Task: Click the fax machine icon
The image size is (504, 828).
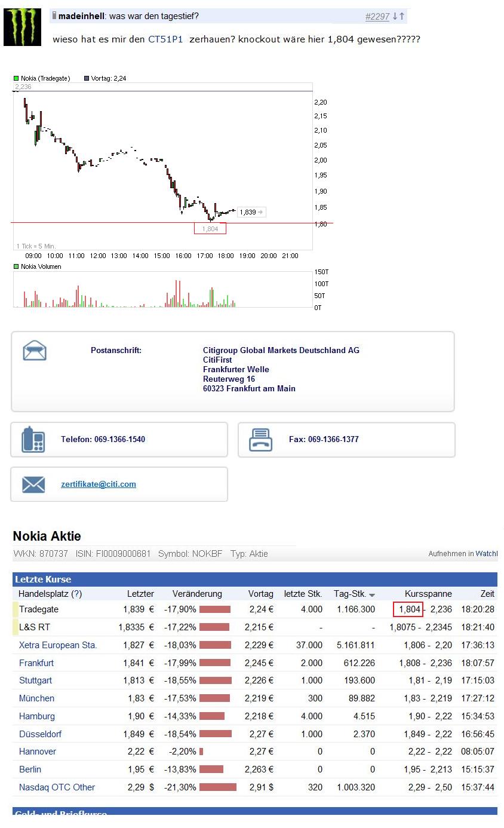Action: click(x=261, y=440)
